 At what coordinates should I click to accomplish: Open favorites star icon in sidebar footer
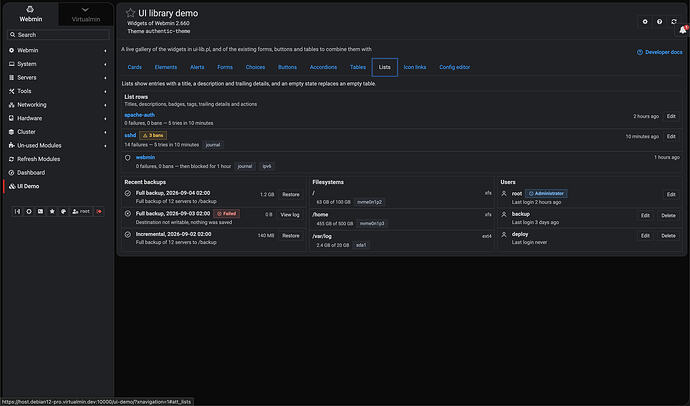pyautogui.click(x=52, y=212)
